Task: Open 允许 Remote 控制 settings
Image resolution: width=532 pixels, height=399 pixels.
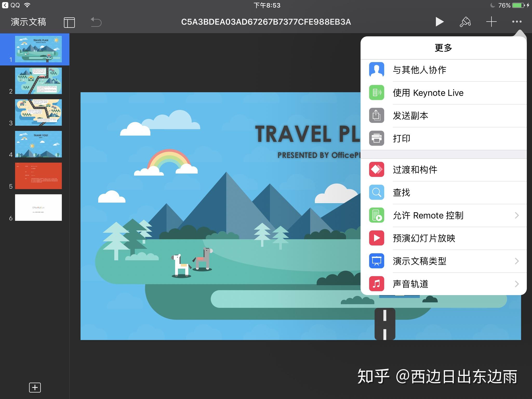Action: click(x=444, y=215)
